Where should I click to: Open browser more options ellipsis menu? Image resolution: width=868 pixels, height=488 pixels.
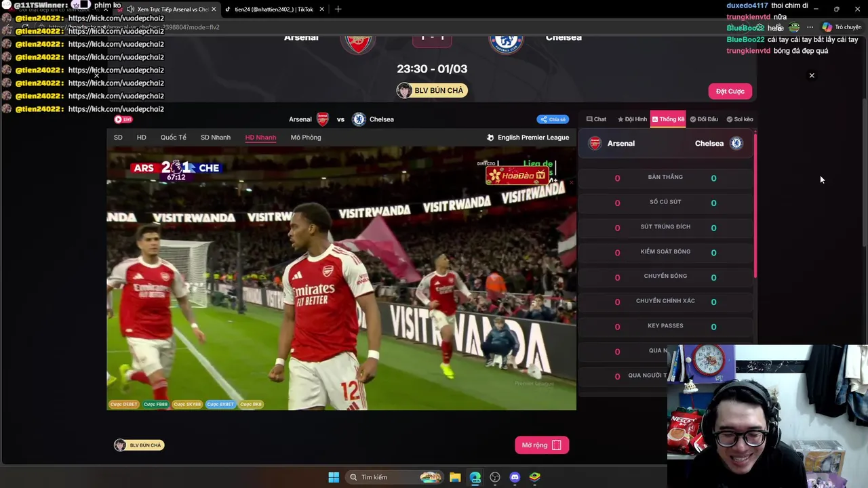(x=810, y=27)
